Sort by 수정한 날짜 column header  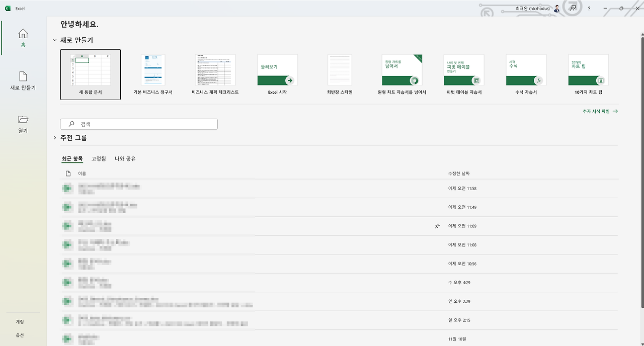click(x=459, y=174)
